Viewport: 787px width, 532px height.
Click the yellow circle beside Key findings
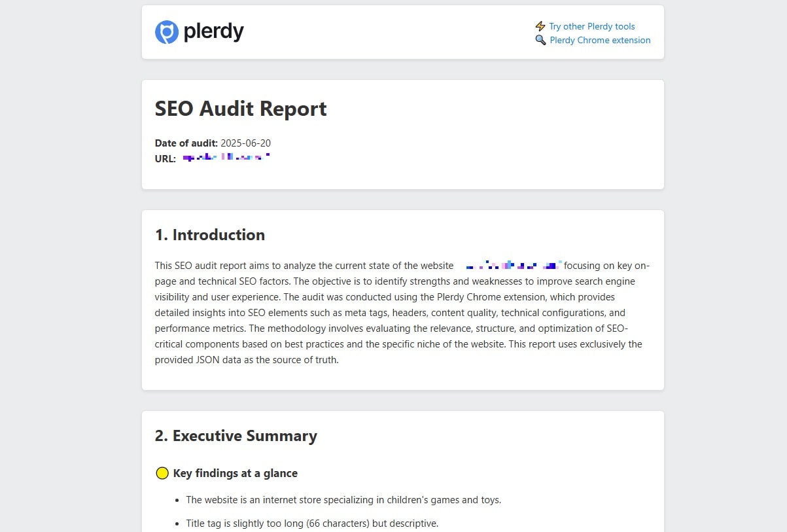(162, 473)
